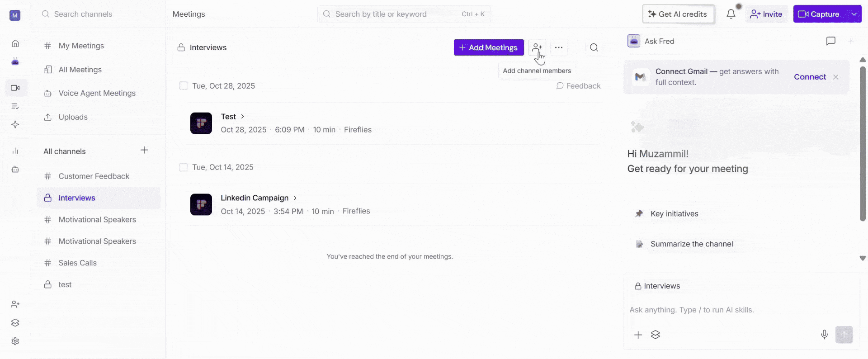
Task: Click the Add Meetings button
Action: [489, 47]
